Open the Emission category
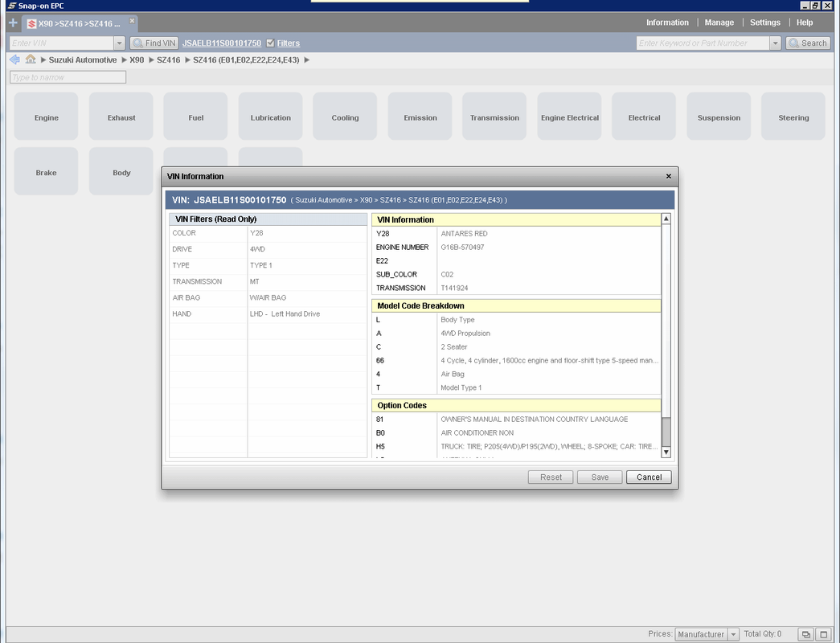Image resolution: width=840 pixels, height=643 pixels. tap(420, 117)
